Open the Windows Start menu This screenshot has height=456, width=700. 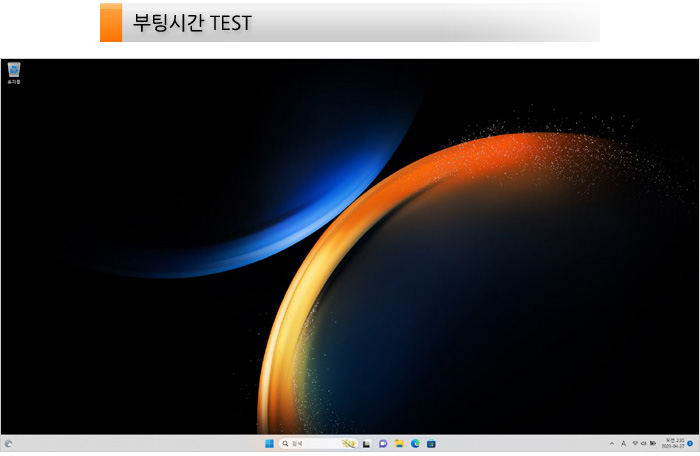(268, 443)
